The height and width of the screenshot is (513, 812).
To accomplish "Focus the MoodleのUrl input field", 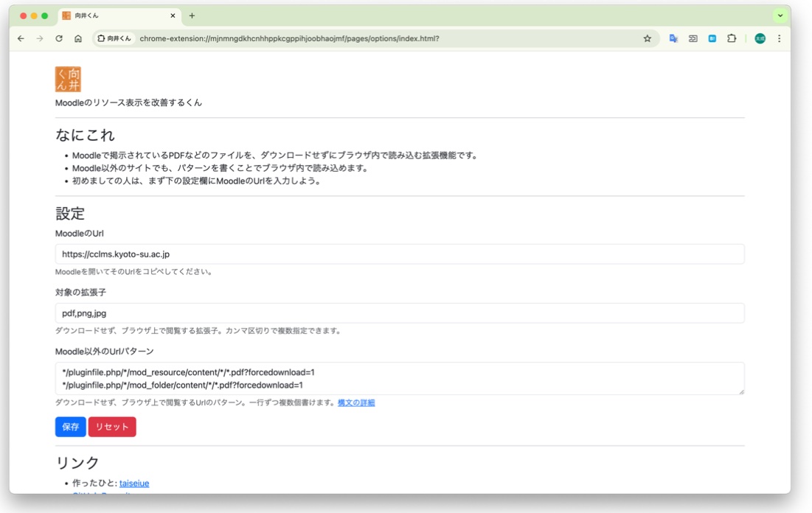I will tap(400, 254).
